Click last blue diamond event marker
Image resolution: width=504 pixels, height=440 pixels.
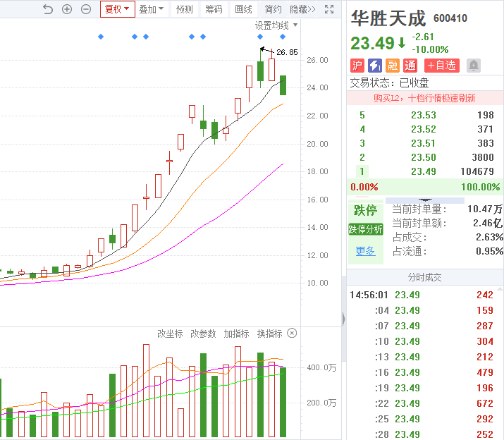pos(283,37)
